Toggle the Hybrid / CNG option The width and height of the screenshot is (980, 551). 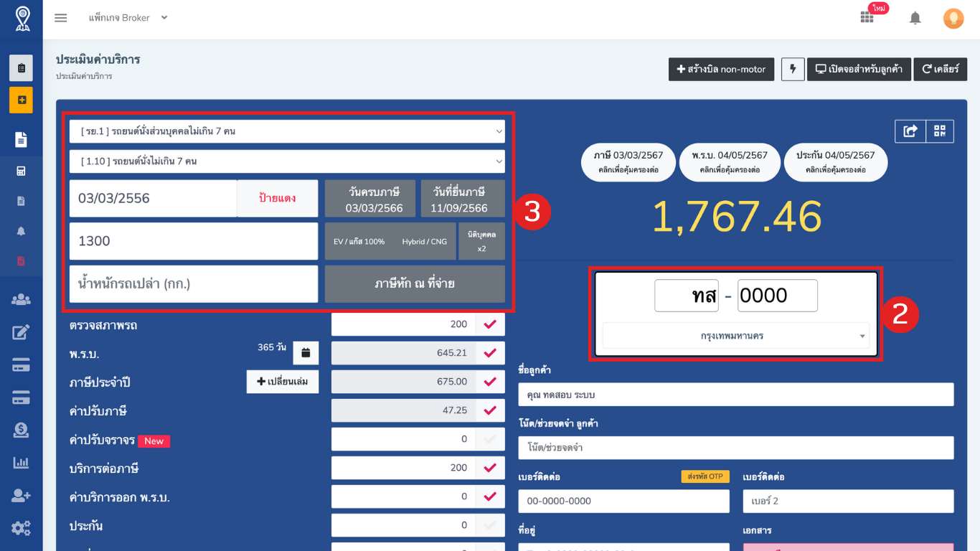(425, 241)
